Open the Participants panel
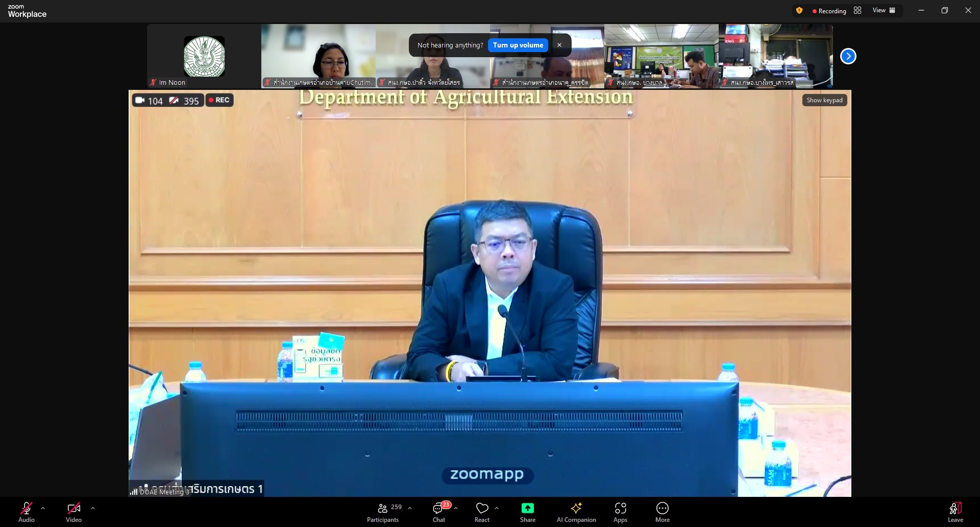 click(x=383, y=512)
